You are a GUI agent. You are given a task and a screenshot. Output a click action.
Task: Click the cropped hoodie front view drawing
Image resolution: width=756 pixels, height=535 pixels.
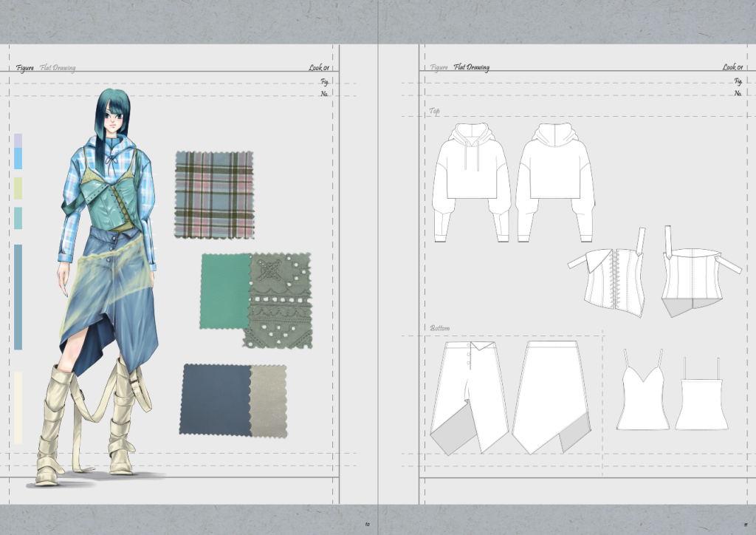pos(471,181)
